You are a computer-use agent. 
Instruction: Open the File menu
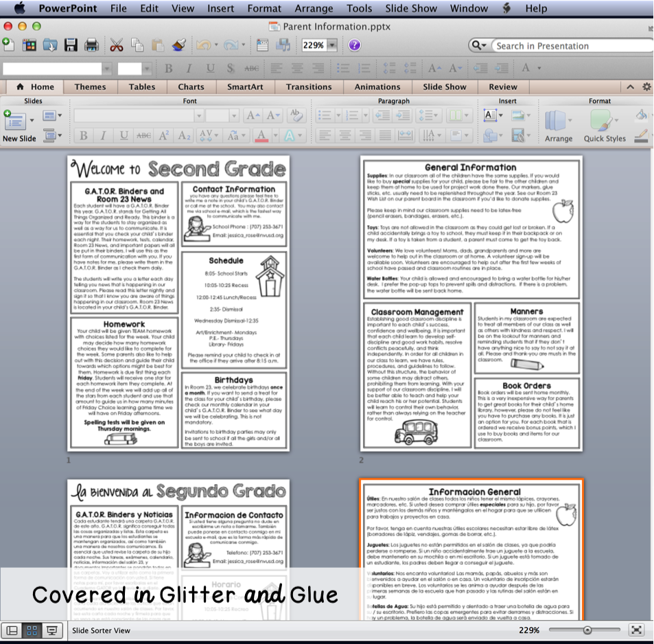point(119,8)
